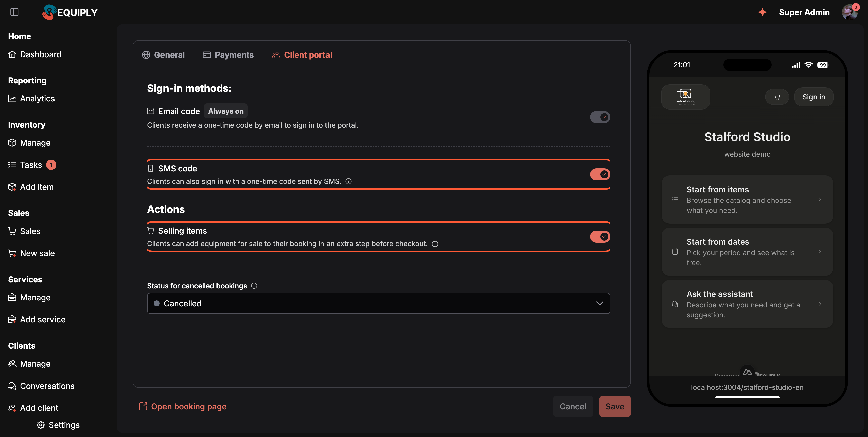Click the Cancel button
This screenshot has width=868, height=437.
pyautogui.click(x=573, y=406)
